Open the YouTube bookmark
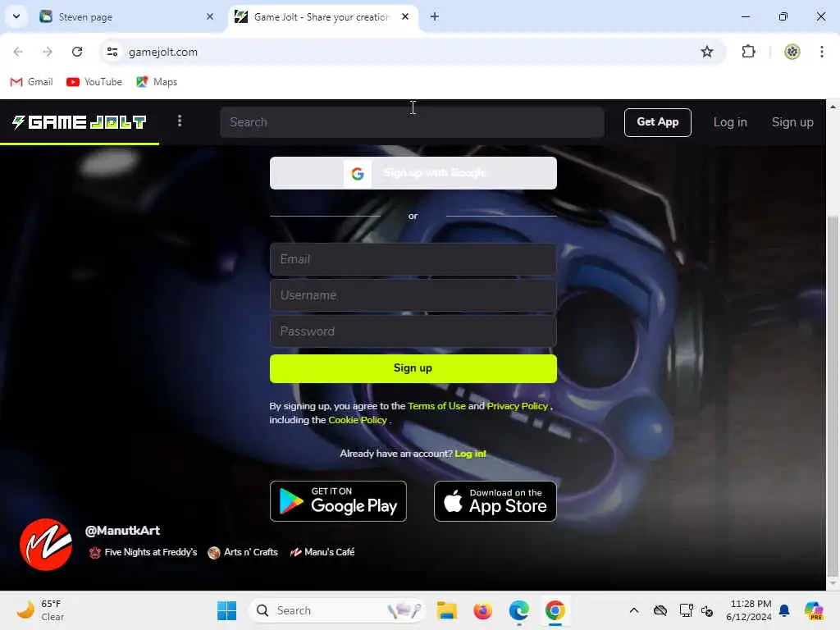The height and width of the screenshot is (630, 840). pyautogui.click(x=94, y=82)
